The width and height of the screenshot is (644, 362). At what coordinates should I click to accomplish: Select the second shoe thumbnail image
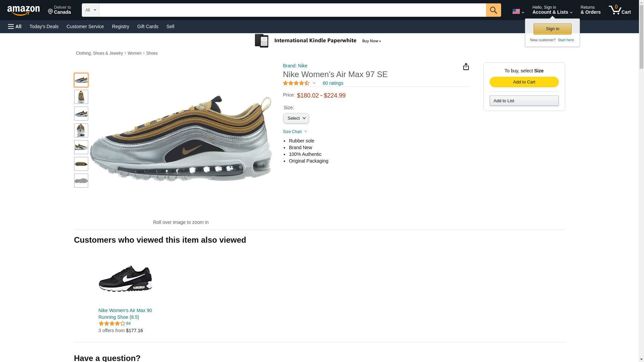(x=81, y=97)
